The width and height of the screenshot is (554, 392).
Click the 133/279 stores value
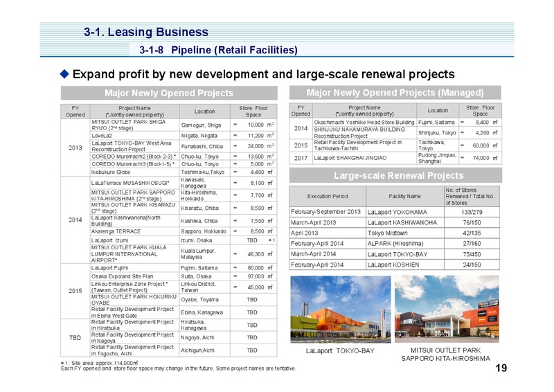472,212
